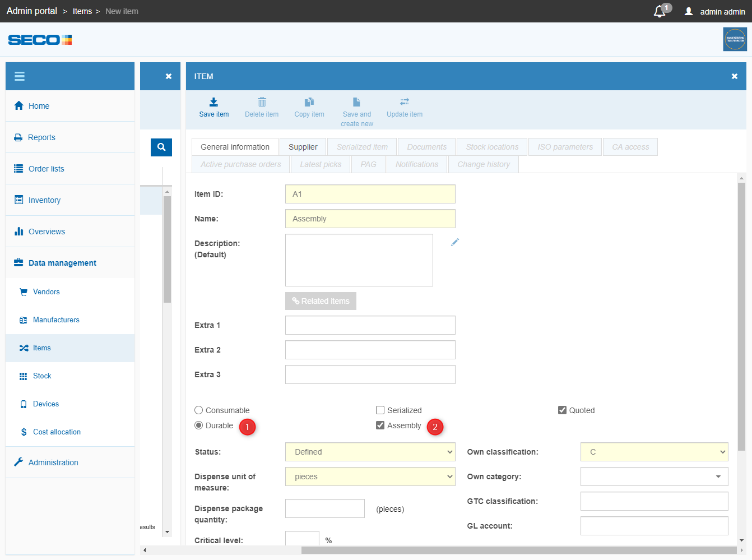Open Manufacturers under Data management
The width and height of the screenshot is (752, 560).
tap(70, 320)
